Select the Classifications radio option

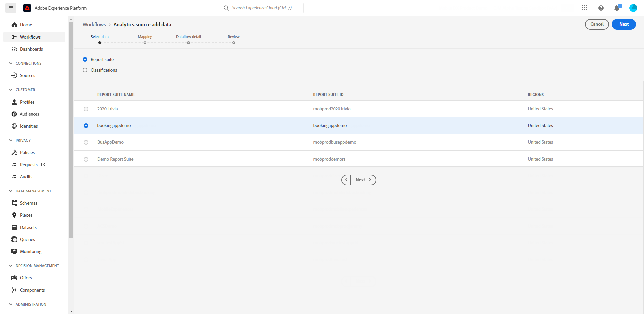click(85, 70)
